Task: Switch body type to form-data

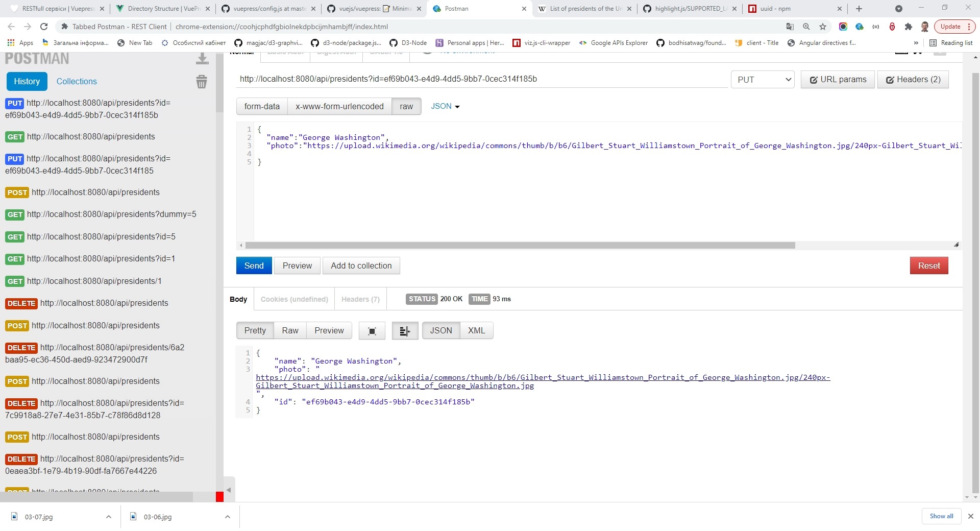Action: coord(262,106)
